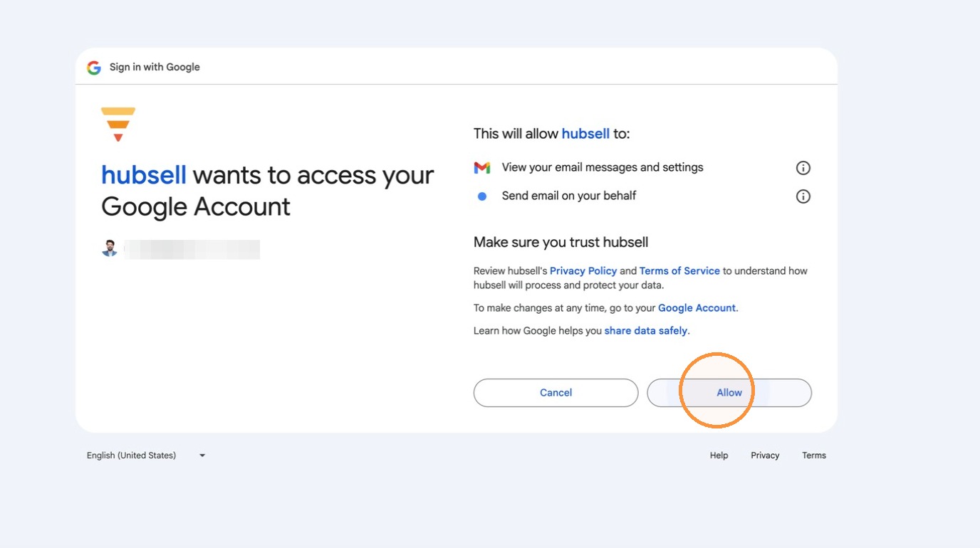The height and width of the screenshot is (548, 980).
Task: Click hubsell link in the main heading
Action: [x=144, y=174]
